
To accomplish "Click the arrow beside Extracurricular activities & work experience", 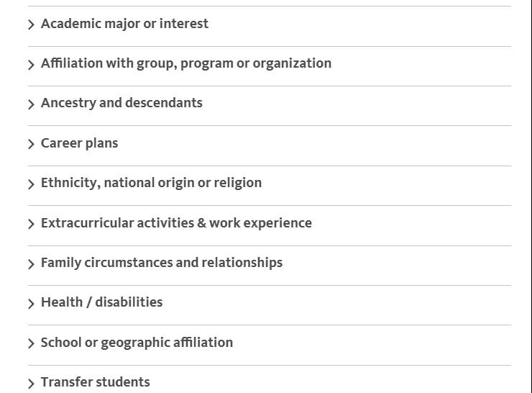I will point(31,225).
